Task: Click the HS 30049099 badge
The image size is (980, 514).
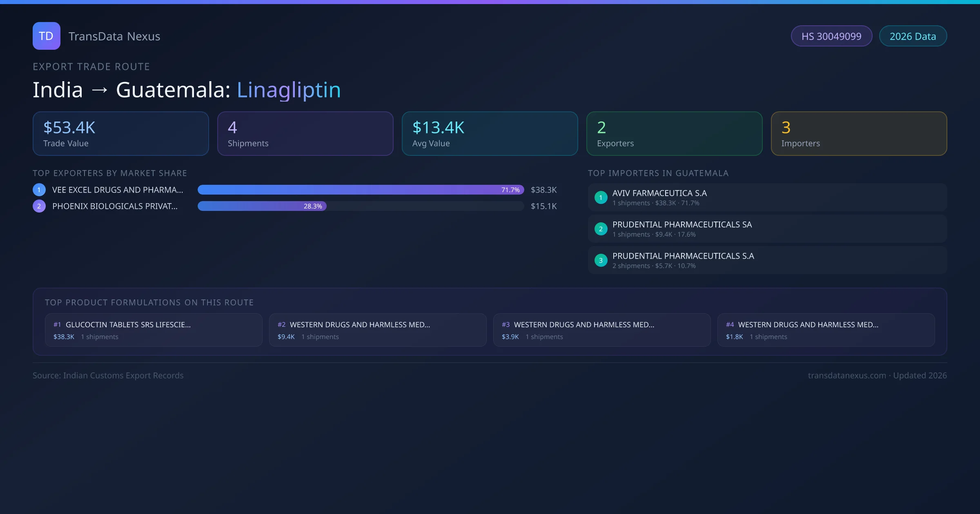Action: [831, 36]
